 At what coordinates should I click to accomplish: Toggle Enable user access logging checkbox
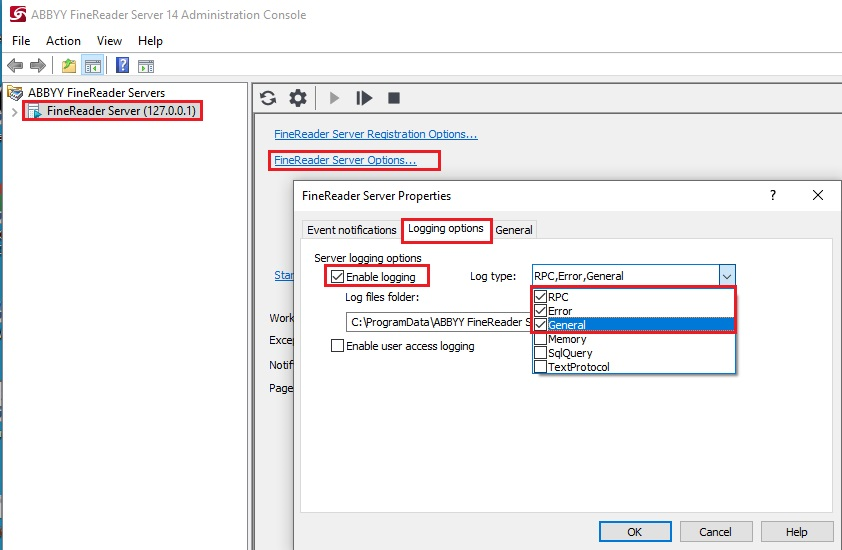point(337,346)
